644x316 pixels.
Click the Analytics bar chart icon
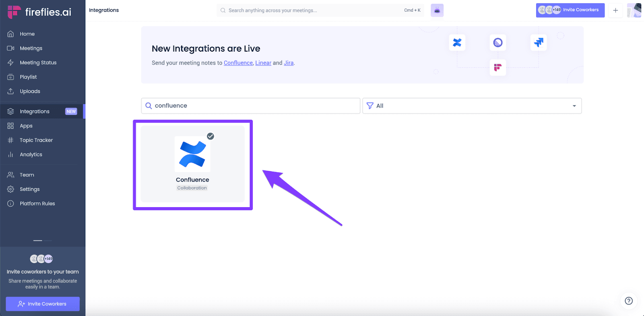pyautogui.click(x=10, y=154)
